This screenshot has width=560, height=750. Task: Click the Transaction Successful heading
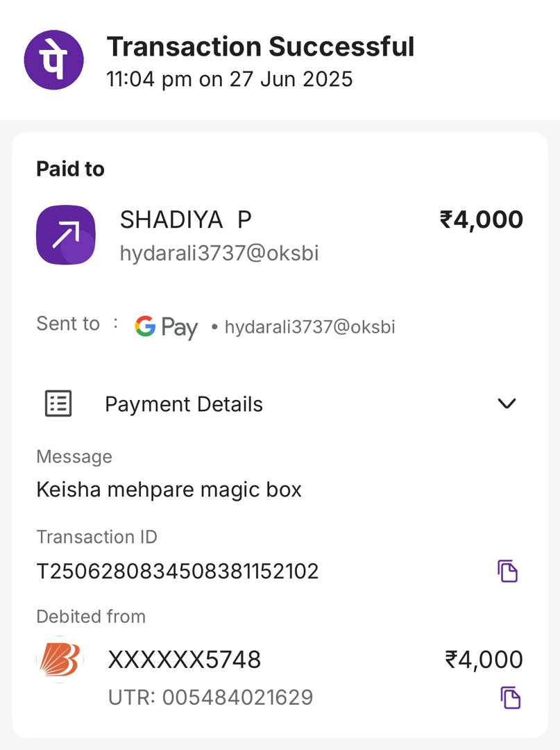pos(260,47)
